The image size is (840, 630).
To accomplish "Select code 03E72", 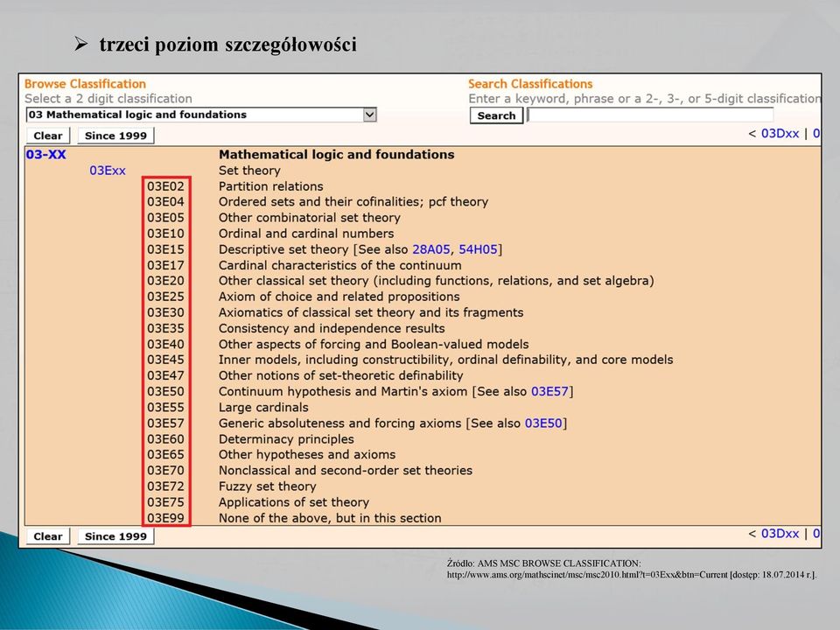I will [x=165, y=486].
